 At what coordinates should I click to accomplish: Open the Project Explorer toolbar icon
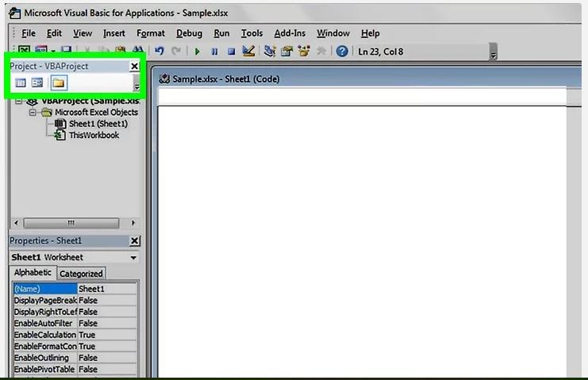click(x=270, y=52)
